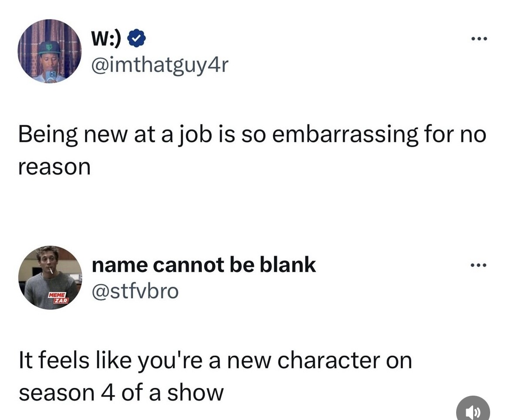Toggle sound with the speaker icon
Image resolution: width=508 pixels, height=420 pixels.
click(473, 410)
